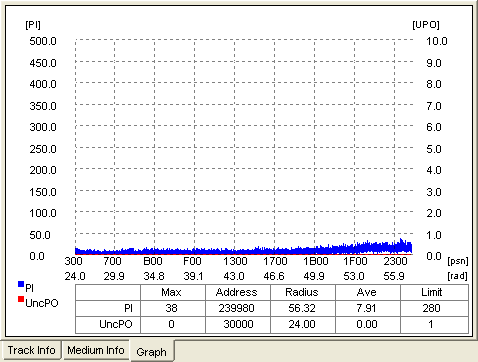Select the Max column header
This screenshot has width=478, height=362.
coord(171,292)
